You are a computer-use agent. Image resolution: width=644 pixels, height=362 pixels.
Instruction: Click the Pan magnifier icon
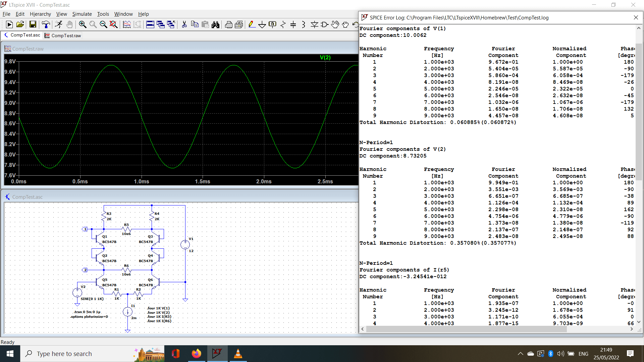[x=93, y=24]
